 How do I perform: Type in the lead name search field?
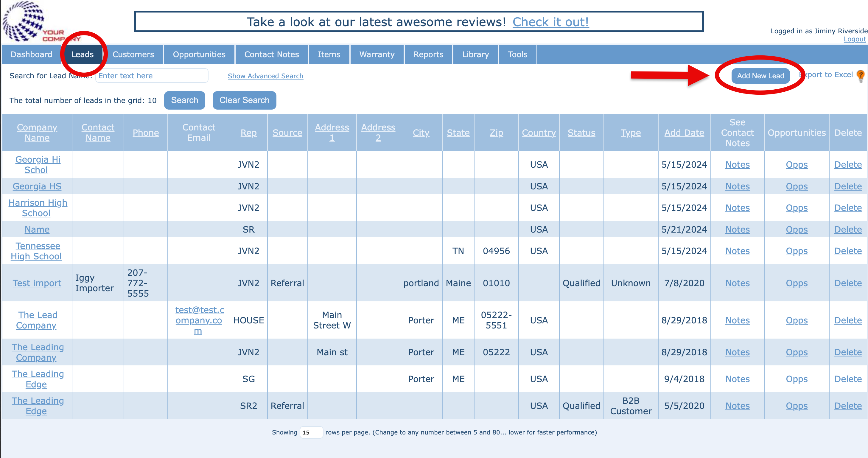click(152, 76)
